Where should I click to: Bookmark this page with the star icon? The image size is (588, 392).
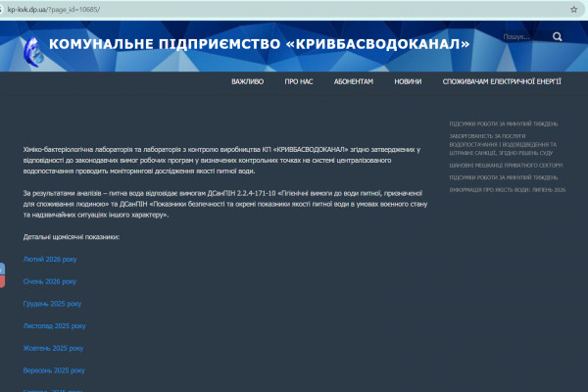click(573, 10)
